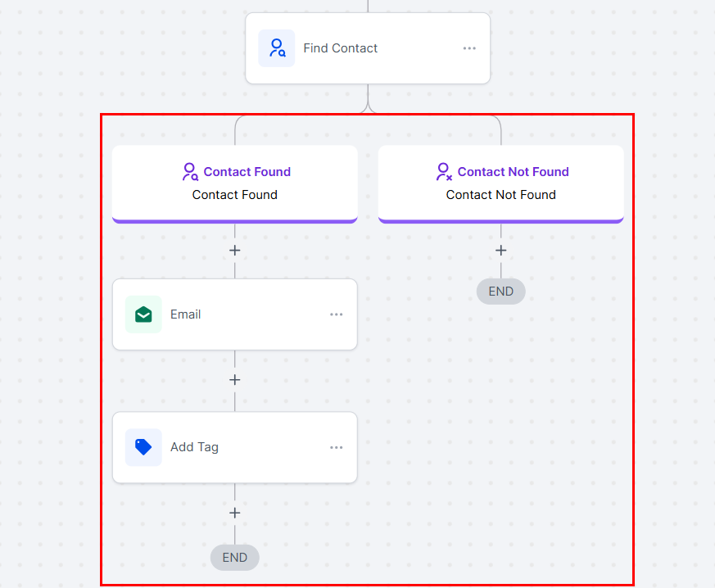The width and height of the screenshot is (715, 588).
Task: Add a step directly above the Email action
Action: 235,250
